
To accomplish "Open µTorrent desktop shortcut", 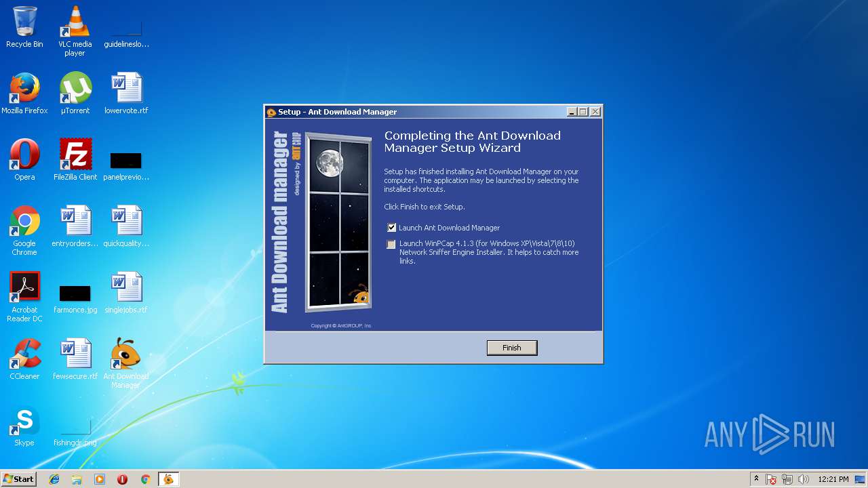I will point(75,94).
